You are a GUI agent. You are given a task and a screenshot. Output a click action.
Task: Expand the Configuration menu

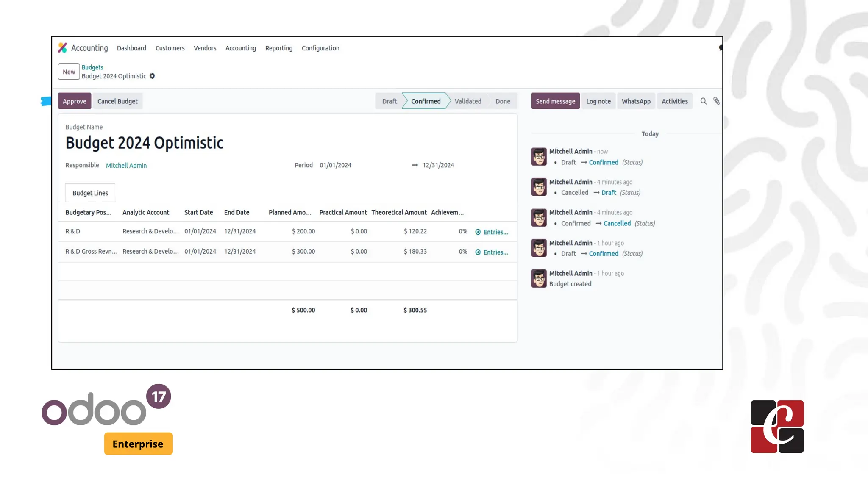coord(320,48)
